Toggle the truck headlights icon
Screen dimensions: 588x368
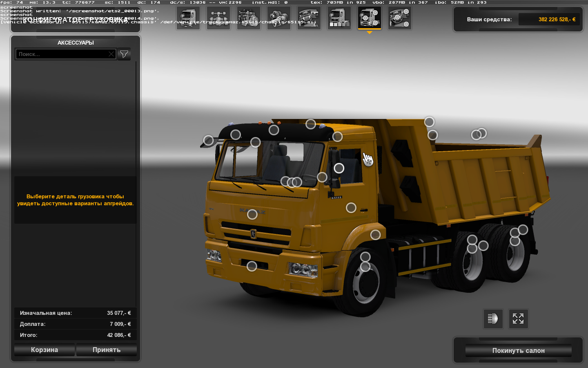[x=493, y=319]
